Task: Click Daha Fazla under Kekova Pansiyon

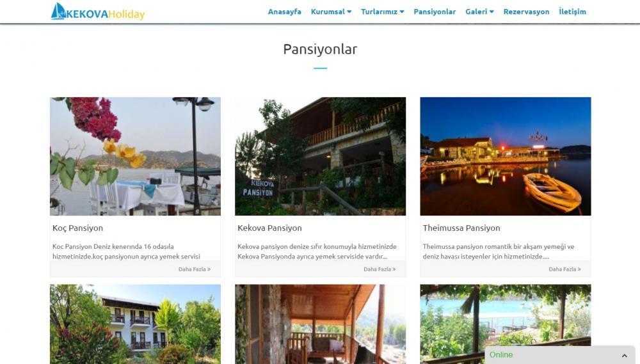Action: (x=380, y=269)
